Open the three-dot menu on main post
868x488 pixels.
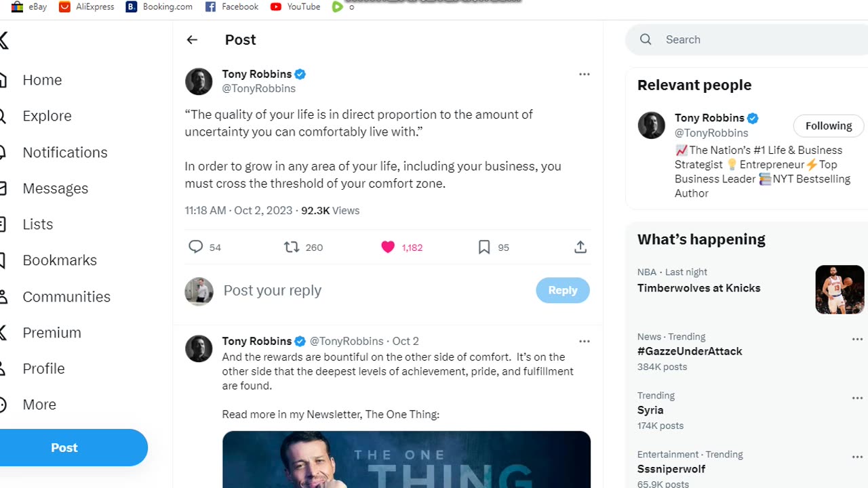(x=584, y=74)
